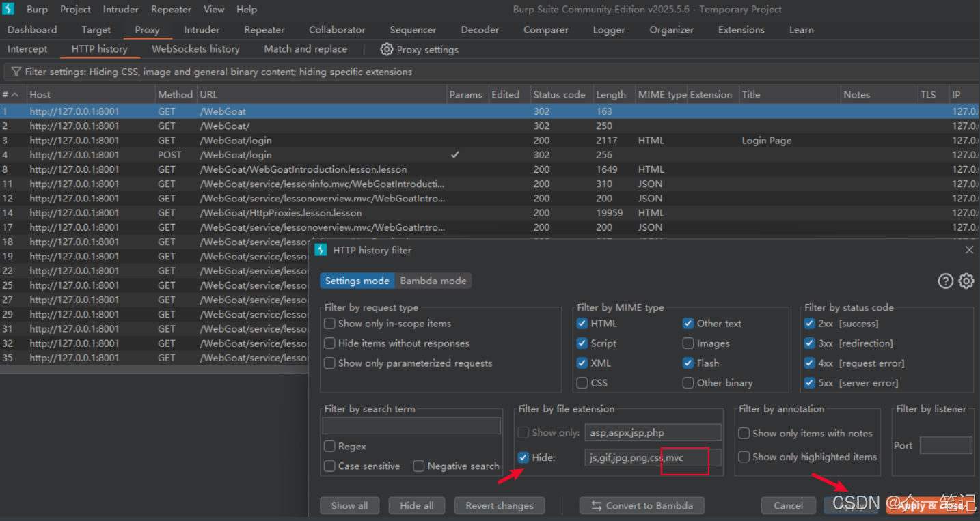
Task: Switch to the Extensions tab
Action: [741, 30]
